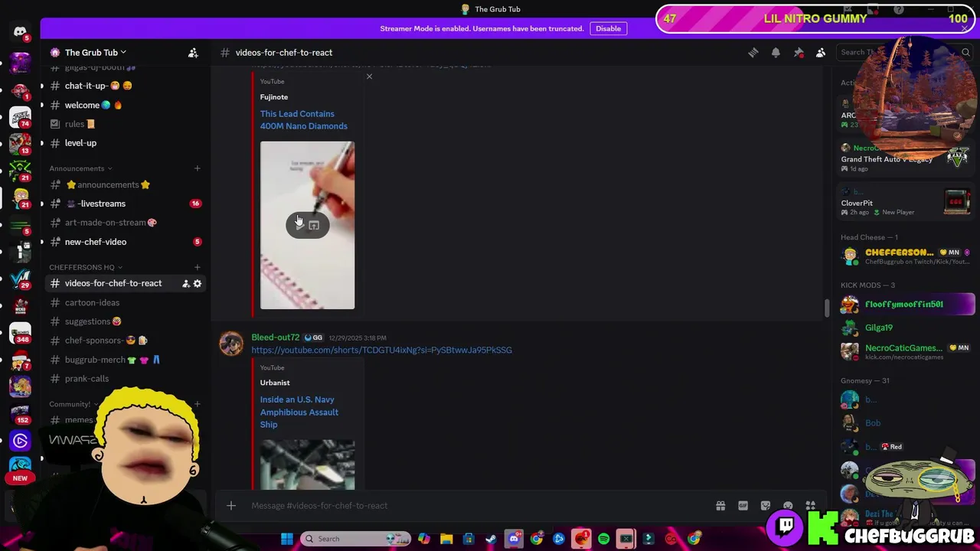This screenshot has width=980, height=551.
Task: Toggle member list icon in header
Action: pos(821,53)
